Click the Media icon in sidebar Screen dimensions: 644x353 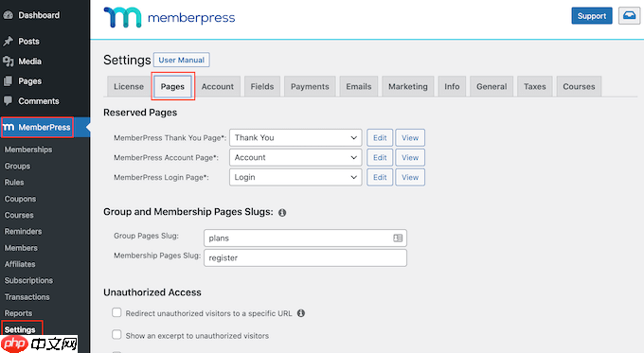pos(8,62)
